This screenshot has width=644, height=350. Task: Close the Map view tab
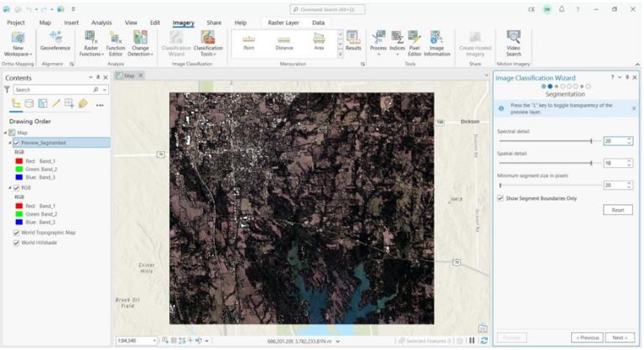(x=141, y=76)
